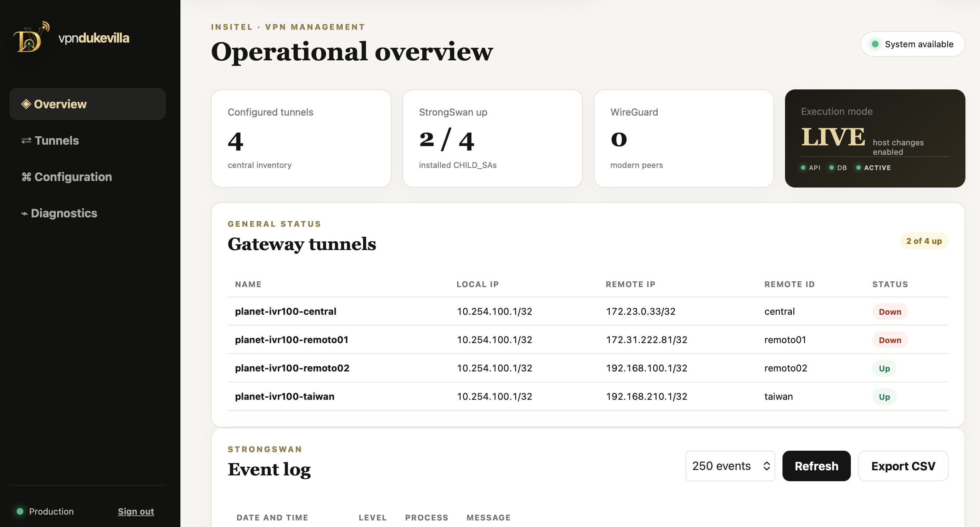The image size is (980, 527).
Task: Sign out of the session
Action: [x=136, y=511]
